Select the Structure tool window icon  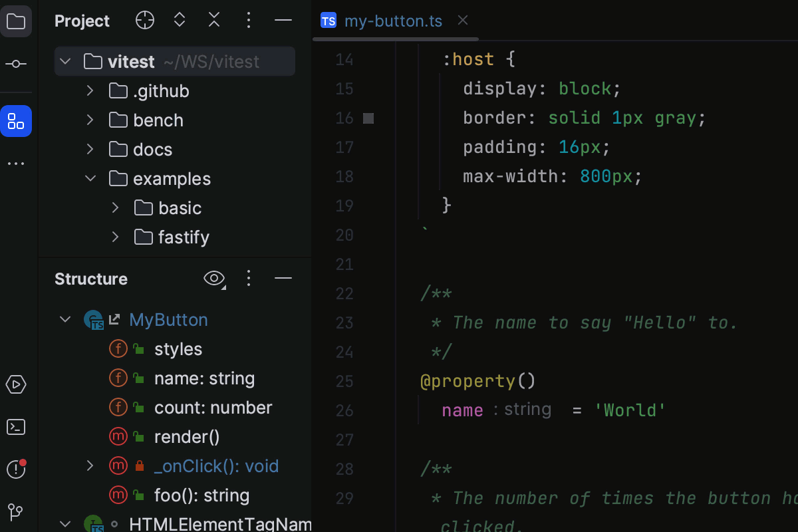coord(16,121)
